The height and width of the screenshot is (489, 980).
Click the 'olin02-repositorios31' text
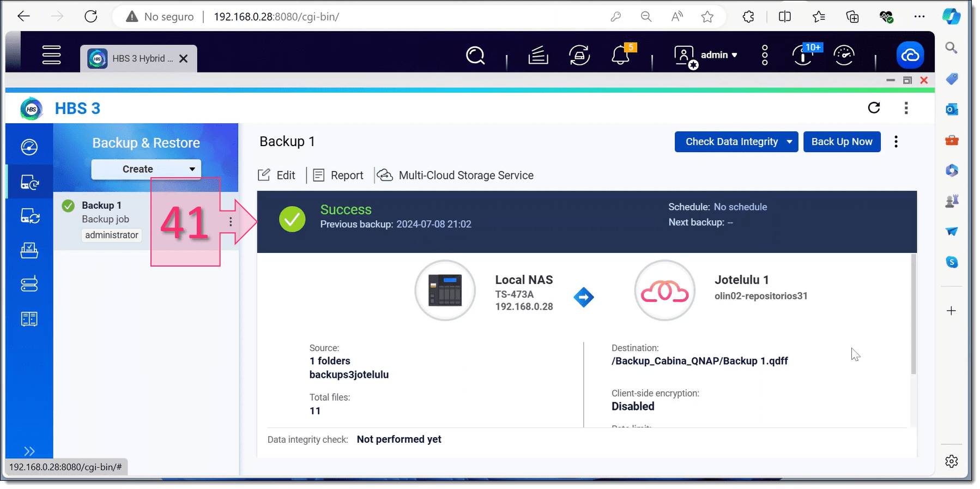(761, 296)
